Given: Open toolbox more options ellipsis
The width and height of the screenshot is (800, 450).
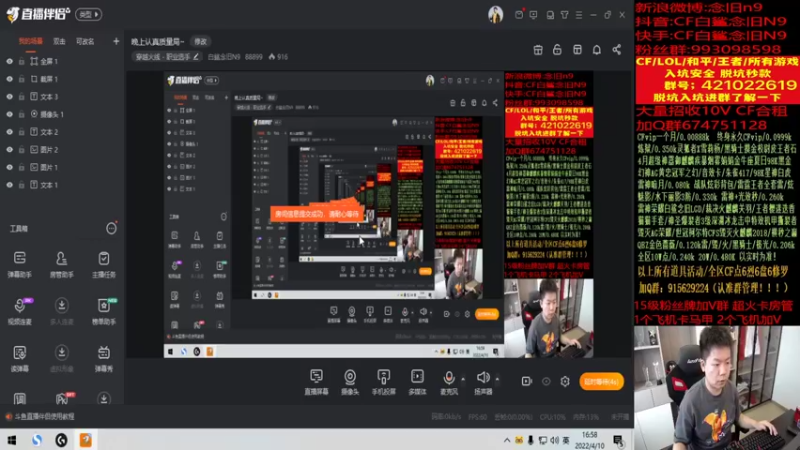Looking at the screenshot, I should click(x=111, y=228).
